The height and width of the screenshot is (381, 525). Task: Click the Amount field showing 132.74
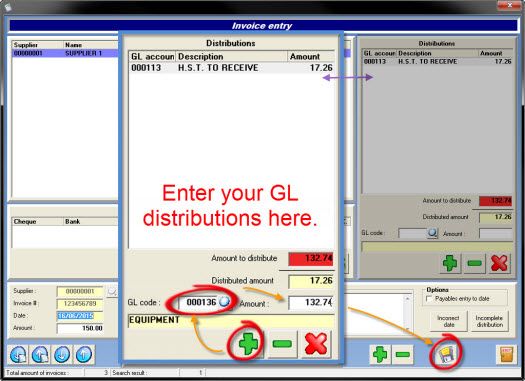pyautogui.click(x=311, y=302)
